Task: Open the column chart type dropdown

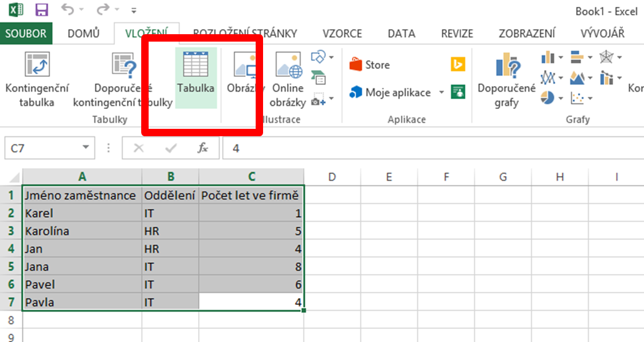Action: pyautogui.click(x=561, y=58)
